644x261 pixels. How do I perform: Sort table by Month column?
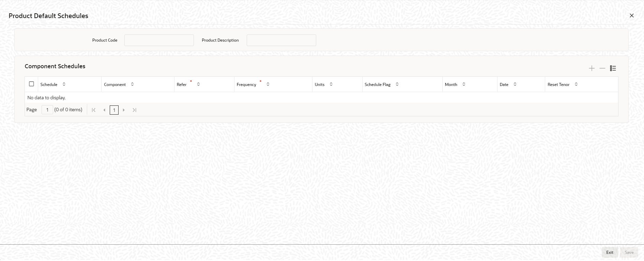tap(464, 84)
